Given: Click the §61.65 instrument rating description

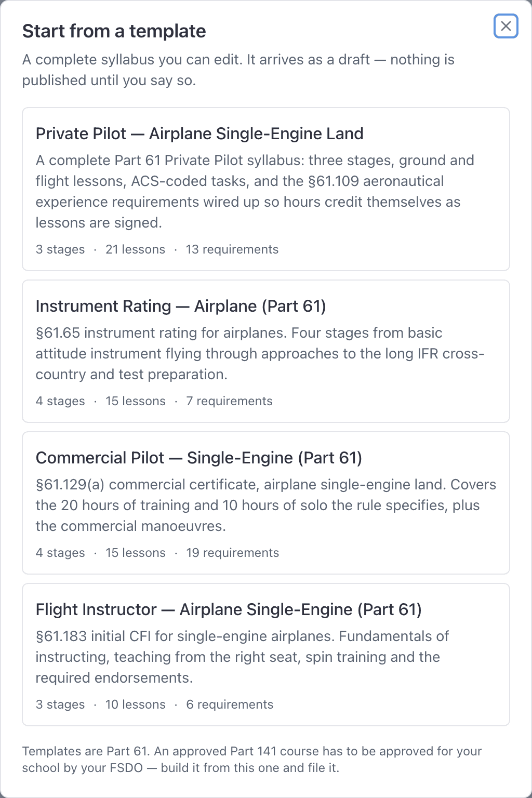Looking at the screenshot, I should 260,353.
